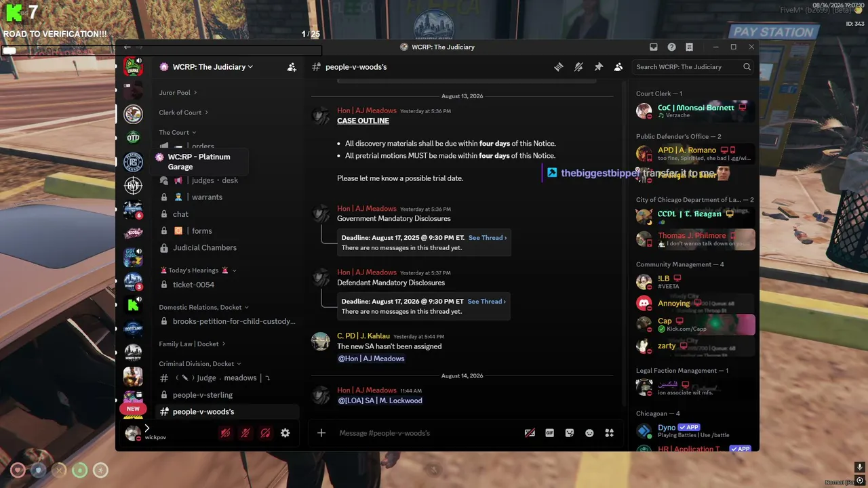
Task: Click the crossed-out gift icon in message bar
Action: tap(530, 433)
